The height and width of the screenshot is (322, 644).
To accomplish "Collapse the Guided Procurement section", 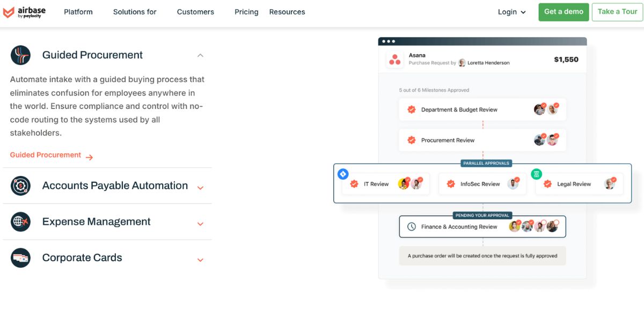I will (x=200, y=55).
